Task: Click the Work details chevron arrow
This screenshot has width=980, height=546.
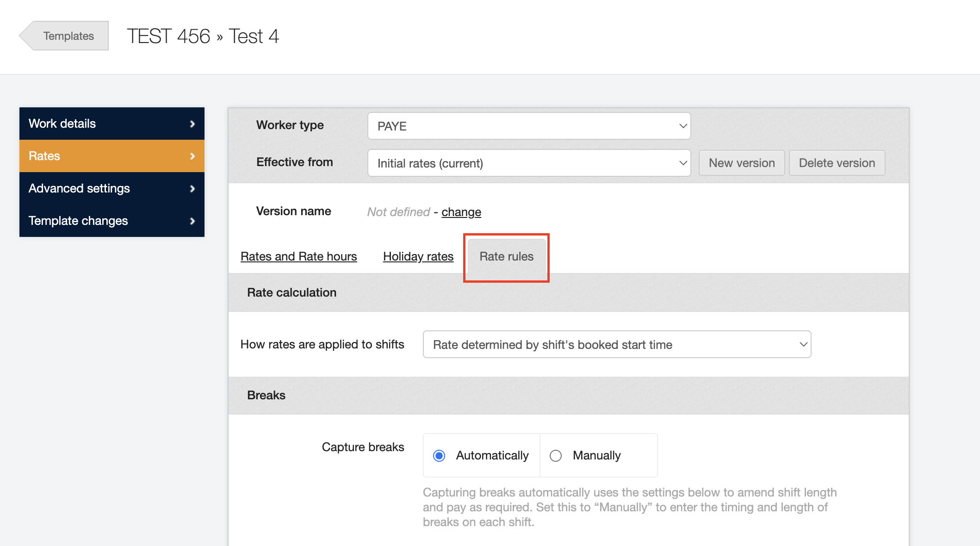Action: point(192,124)
